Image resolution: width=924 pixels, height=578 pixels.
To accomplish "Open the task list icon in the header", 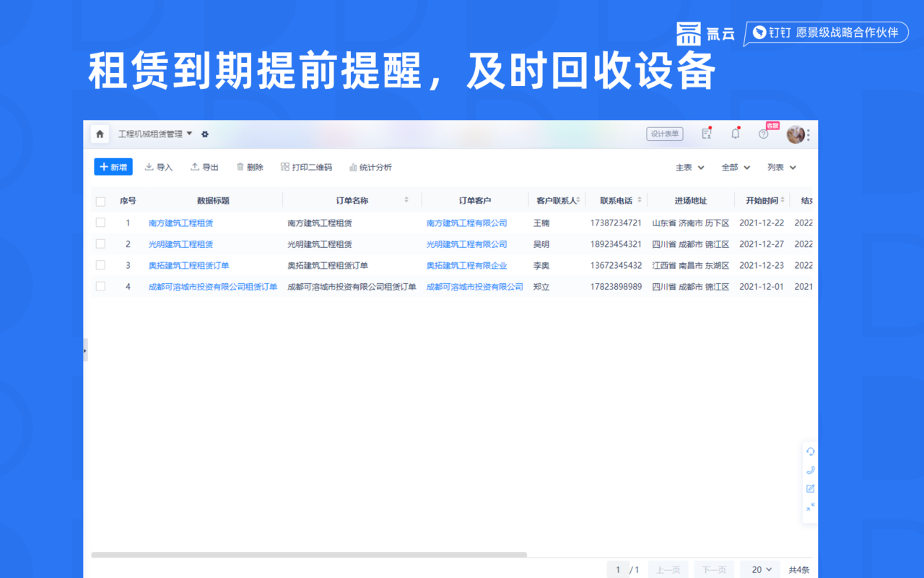I will pyautogui.click(x=707, y=134).
